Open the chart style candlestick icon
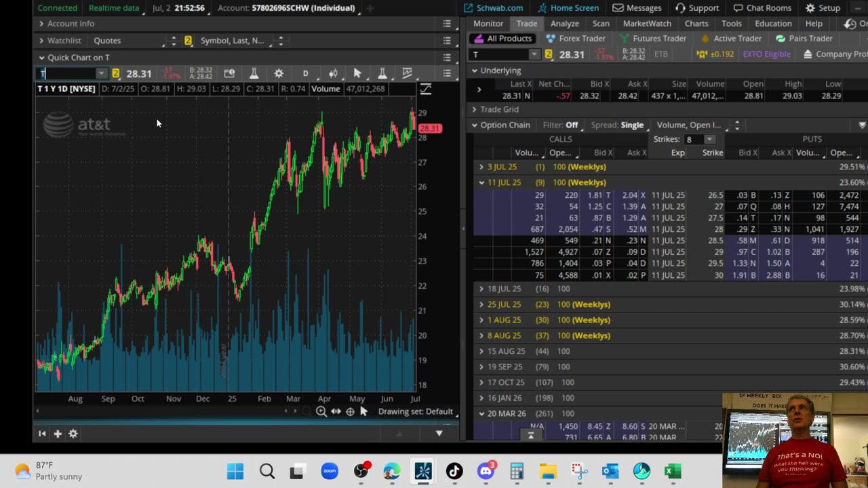 point(333,73)
